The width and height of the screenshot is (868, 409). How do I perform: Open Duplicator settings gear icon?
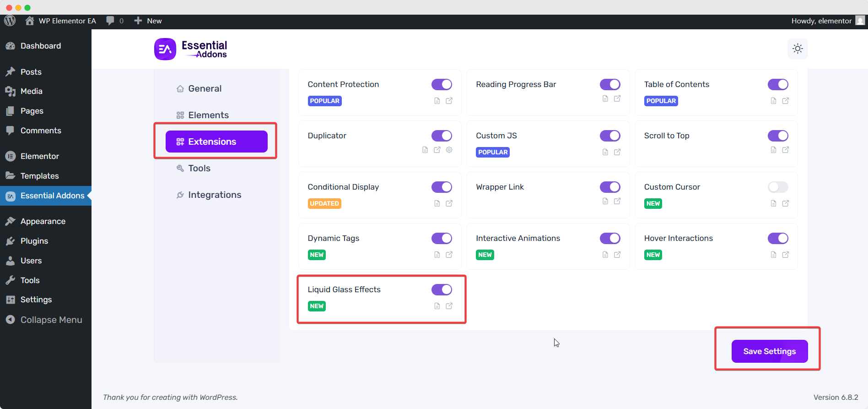click(449, 150)
